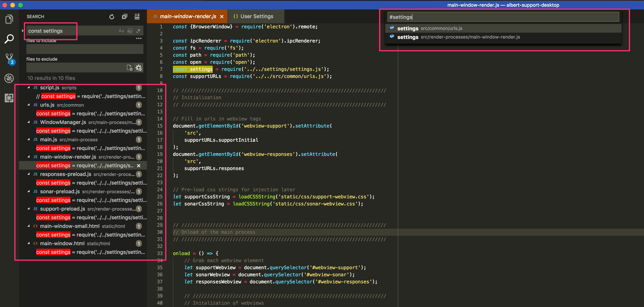Switch to the User Settings tab
Image resolution: width=644 pixels, height=307 pixels.
click(256, 16)
